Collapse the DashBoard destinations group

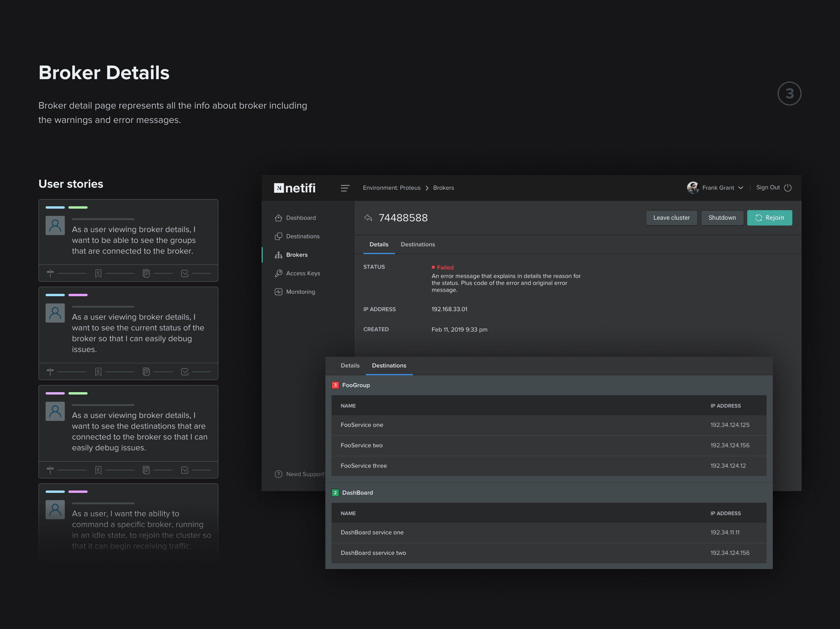click(x=357, y=493)
